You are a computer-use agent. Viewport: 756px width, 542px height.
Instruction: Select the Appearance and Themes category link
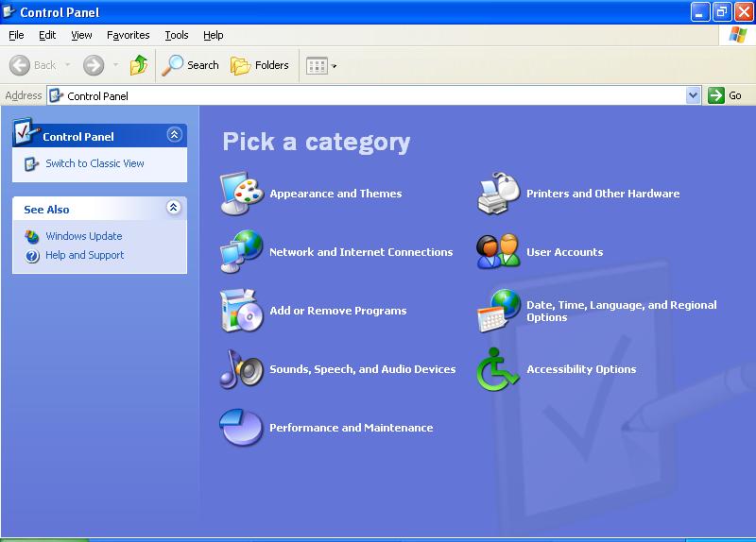click(x=335, y=194)
